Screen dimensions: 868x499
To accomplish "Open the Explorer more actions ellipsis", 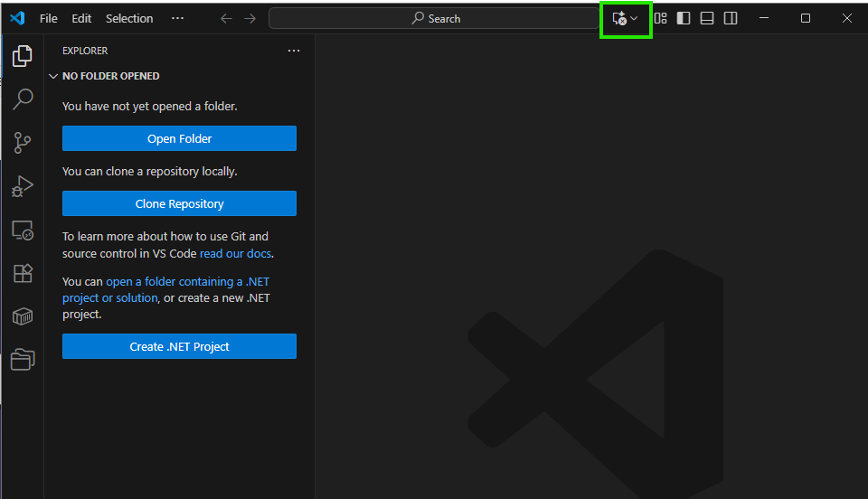I will pos(294,52).
